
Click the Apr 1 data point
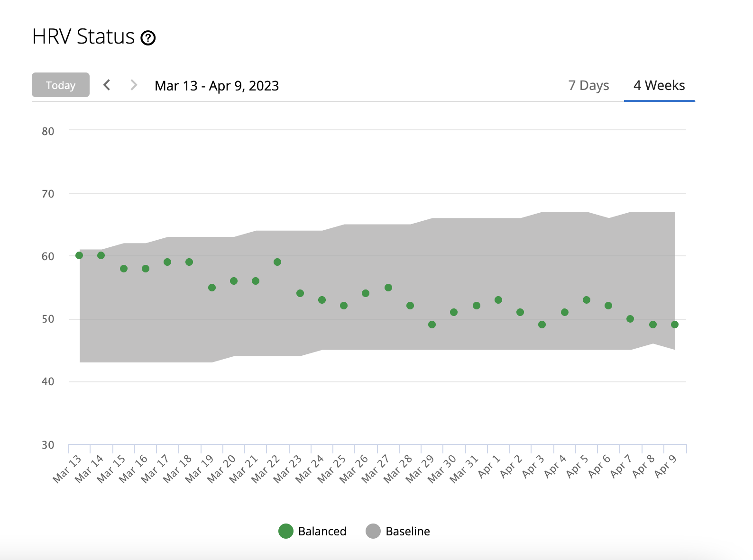click(x=498, y=300)
